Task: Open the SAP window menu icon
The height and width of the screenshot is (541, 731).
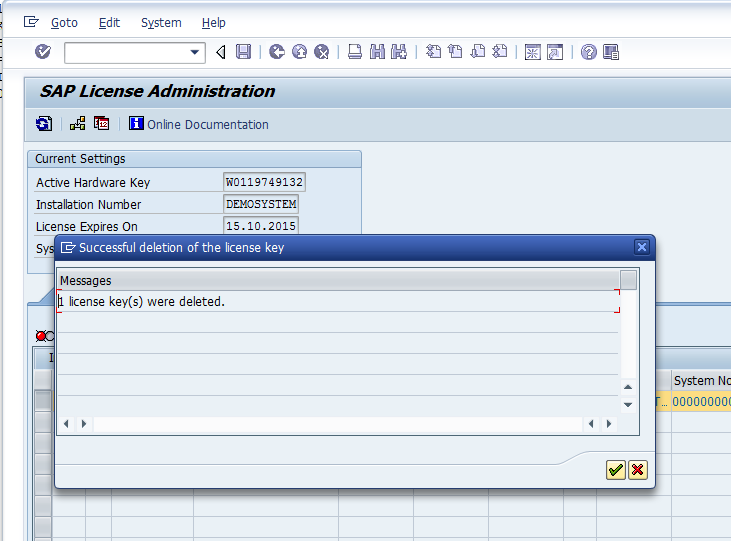Action: 31,22
